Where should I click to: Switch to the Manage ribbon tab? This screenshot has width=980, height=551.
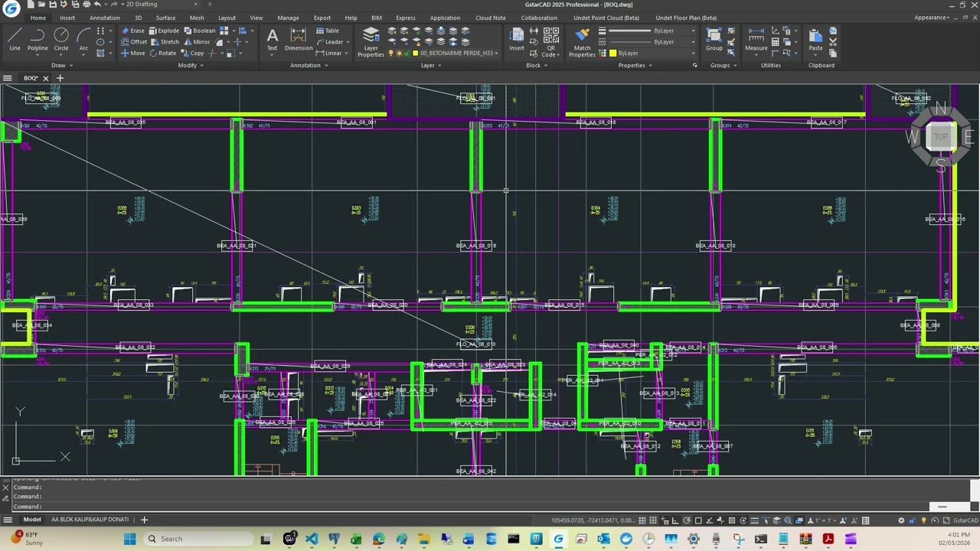pyautogui.click(x=288, y=18)
